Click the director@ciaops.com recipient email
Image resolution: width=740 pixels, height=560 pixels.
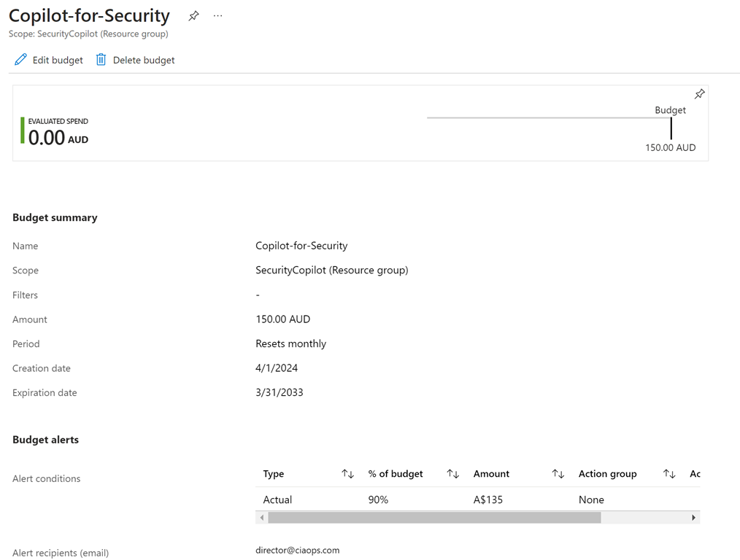(297, 551)
